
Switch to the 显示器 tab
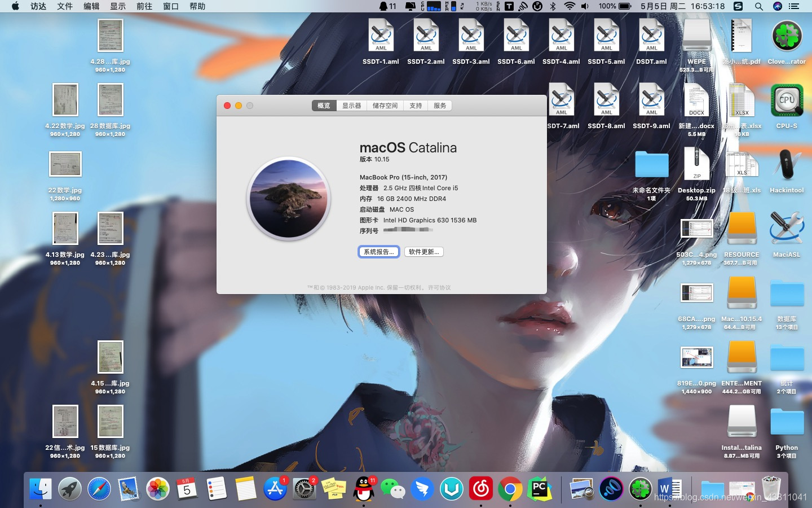(x=351, y=106)
